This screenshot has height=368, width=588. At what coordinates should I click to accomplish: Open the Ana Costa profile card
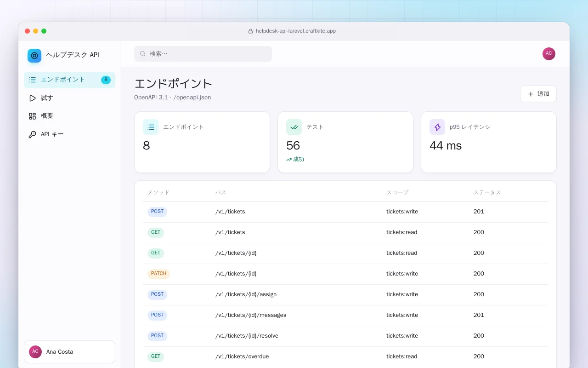(x=69, y=352)
